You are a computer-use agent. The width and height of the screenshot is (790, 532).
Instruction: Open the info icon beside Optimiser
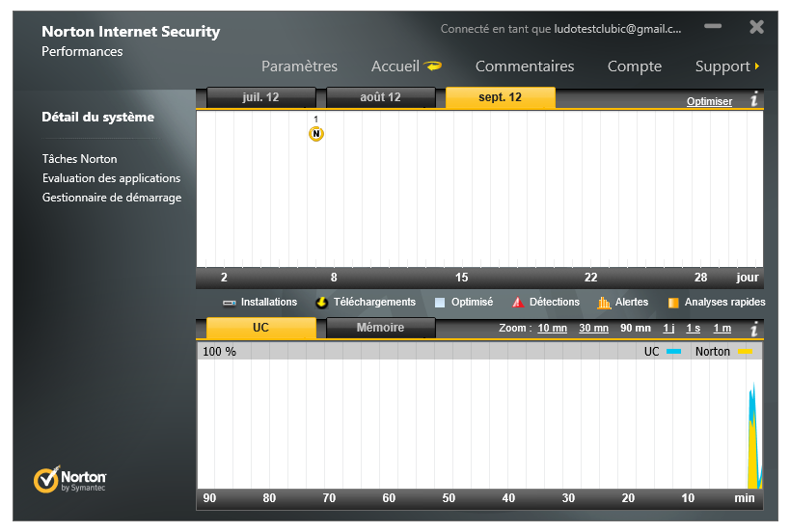pyautogui.click(x=754, y=98)
